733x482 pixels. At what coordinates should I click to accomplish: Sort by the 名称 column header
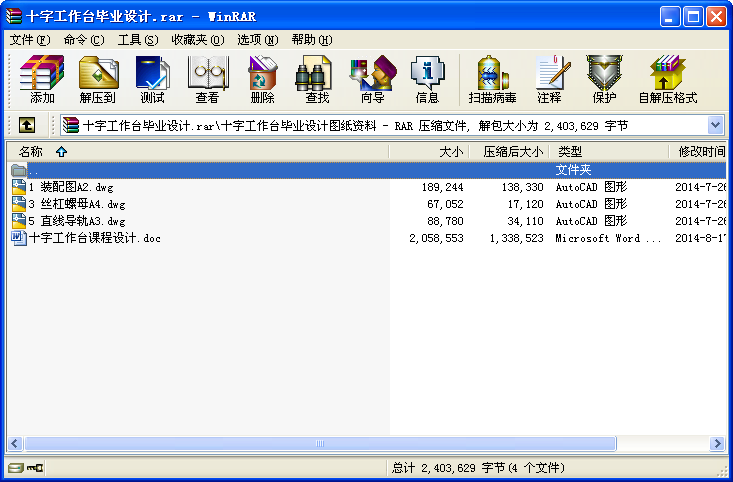[197, 151]
